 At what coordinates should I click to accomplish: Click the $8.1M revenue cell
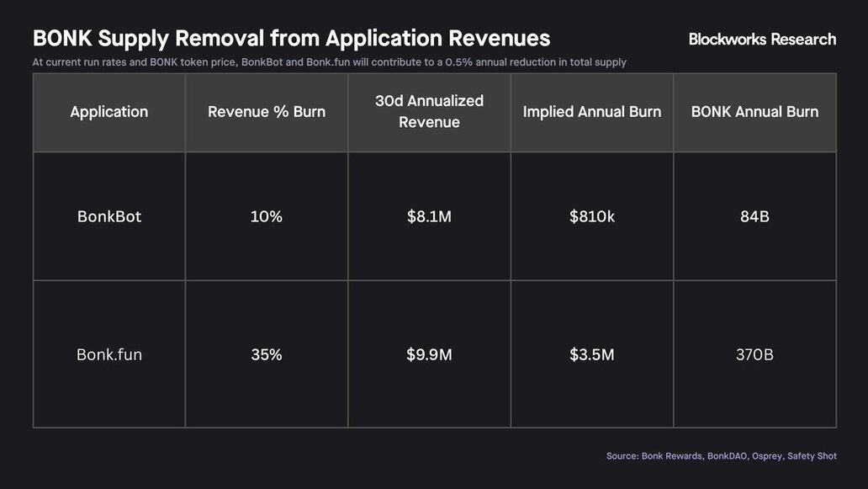[429, 216]
